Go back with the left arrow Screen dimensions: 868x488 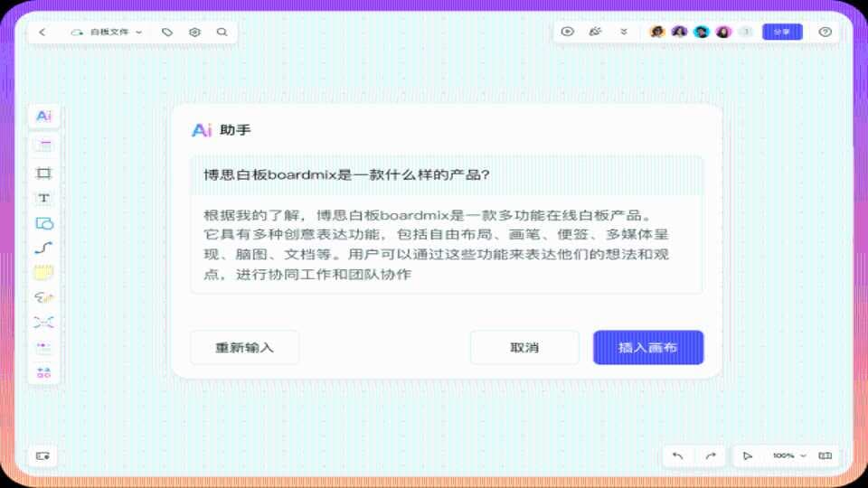[x=42, y=33]
